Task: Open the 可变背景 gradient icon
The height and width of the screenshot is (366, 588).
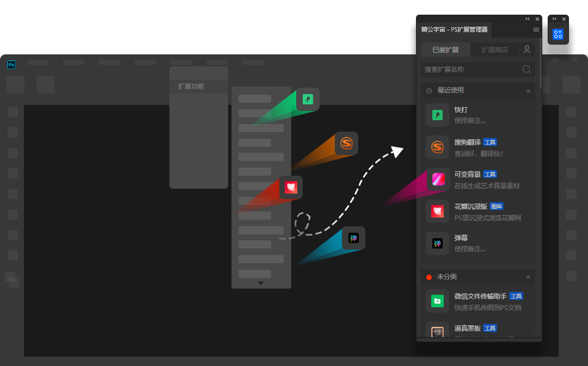Action: (437, 179)
